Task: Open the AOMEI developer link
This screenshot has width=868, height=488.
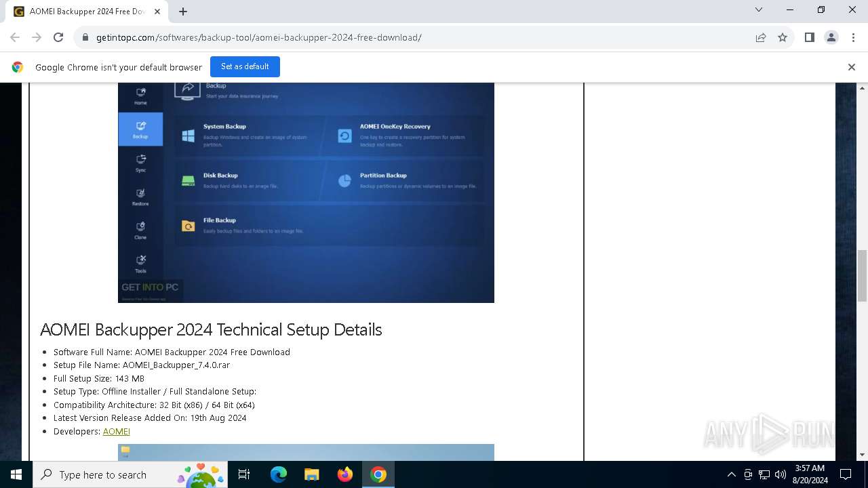Action: point(117,431)
